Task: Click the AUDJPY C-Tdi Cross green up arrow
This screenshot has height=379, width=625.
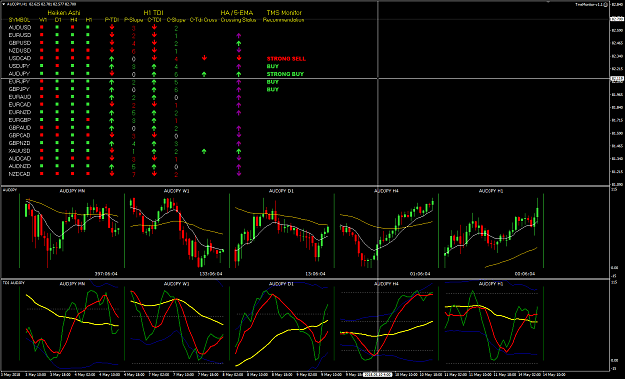Action: pyautogui.click(x=204, y=74)
